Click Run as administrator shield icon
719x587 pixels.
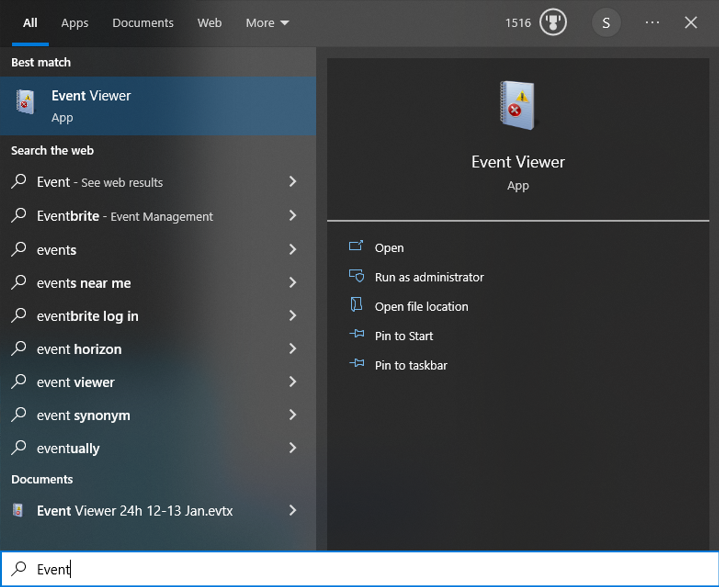[356, 277]
